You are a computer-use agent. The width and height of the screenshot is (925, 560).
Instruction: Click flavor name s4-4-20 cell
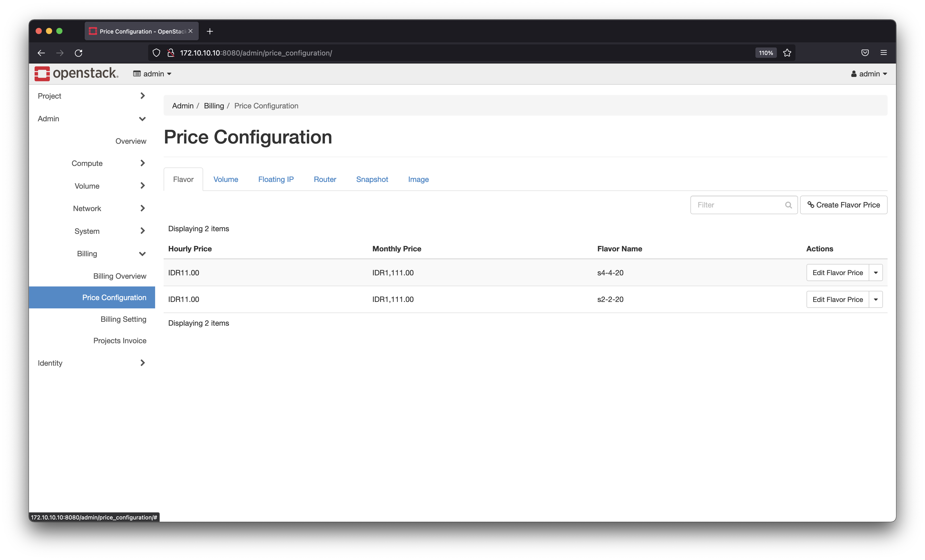pos(610,273)
